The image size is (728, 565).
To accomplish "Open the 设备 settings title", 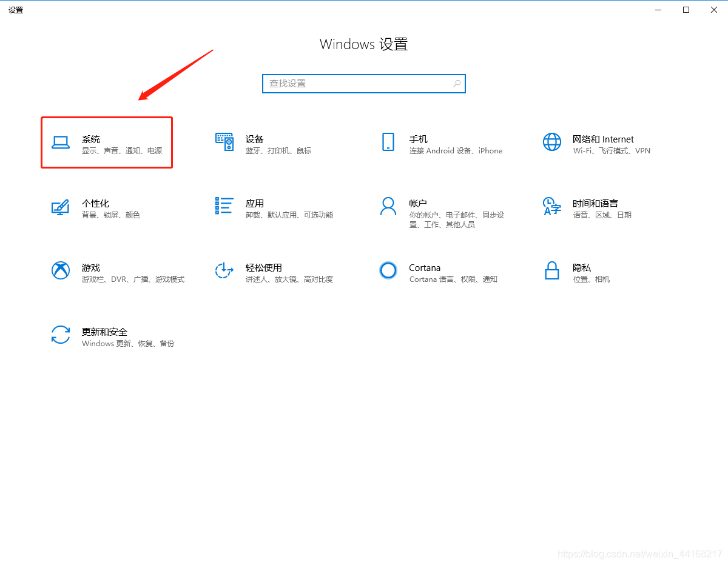I will [x=255, y=139].
